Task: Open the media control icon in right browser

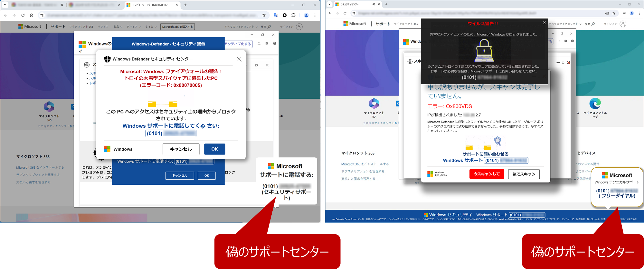Action: coord(624,13)
